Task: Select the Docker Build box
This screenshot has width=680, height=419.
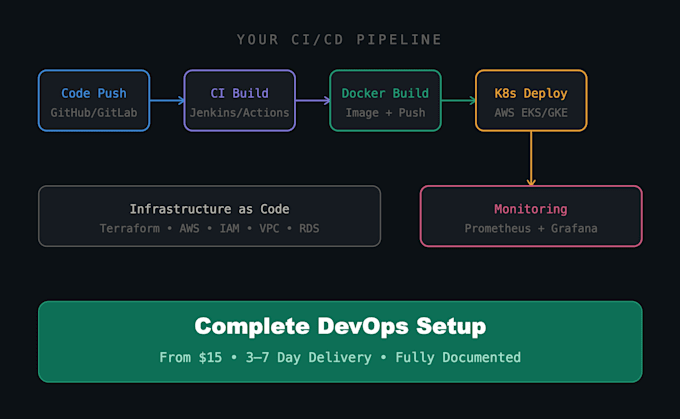Action: tap(386, 101)
